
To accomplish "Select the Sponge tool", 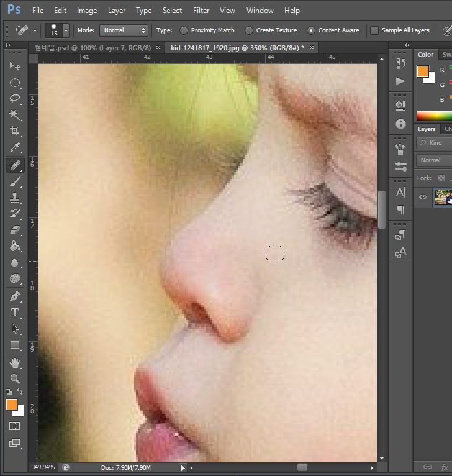I will tap(14, 278).
